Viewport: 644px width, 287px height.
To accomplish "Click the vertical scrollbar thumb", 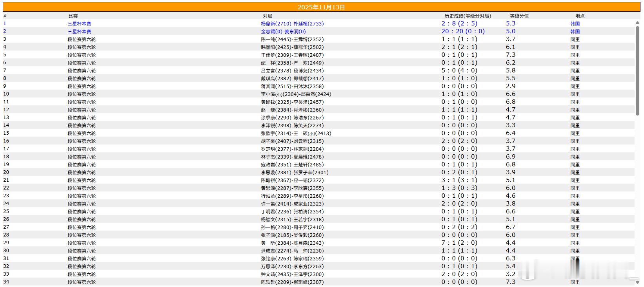I will tap(637, 70).
